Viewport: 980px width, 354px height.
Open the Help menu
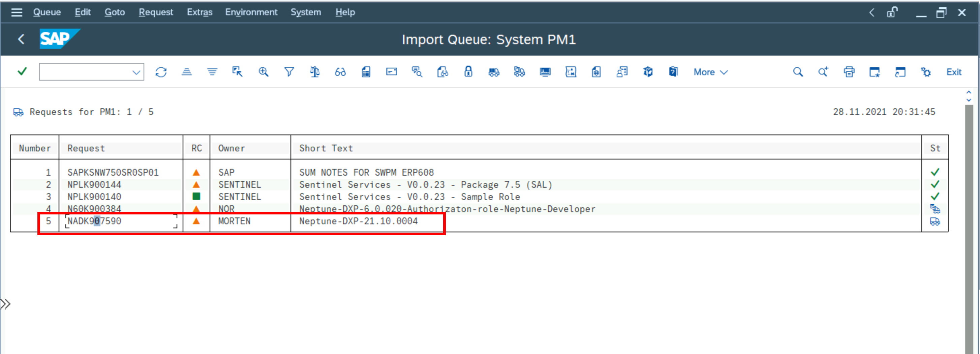(345, 12)
